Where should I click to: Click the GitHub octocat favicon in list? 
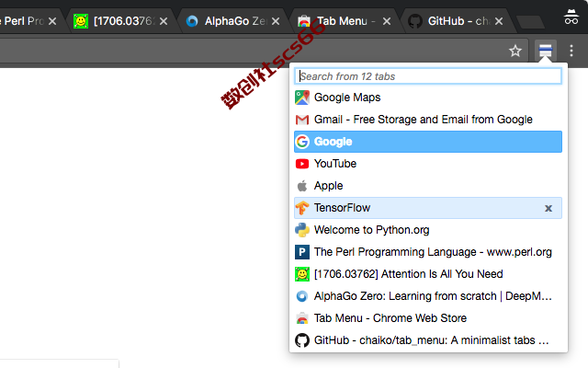coord(302,340)
